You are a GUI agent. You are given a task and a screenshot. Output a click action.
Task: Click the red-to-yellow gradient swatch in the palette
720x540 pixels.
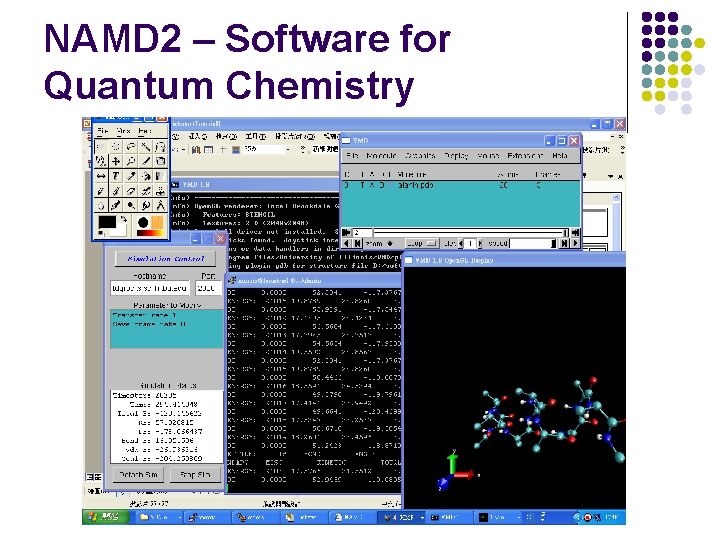click(150, 233)
